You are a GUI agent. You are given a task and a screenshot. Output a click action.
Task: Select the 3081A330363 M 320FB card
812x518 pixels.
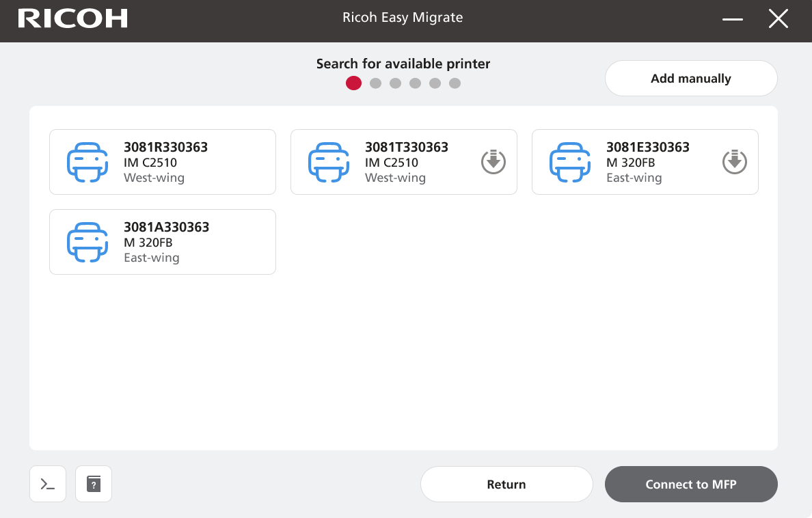[x=163, y=242]
